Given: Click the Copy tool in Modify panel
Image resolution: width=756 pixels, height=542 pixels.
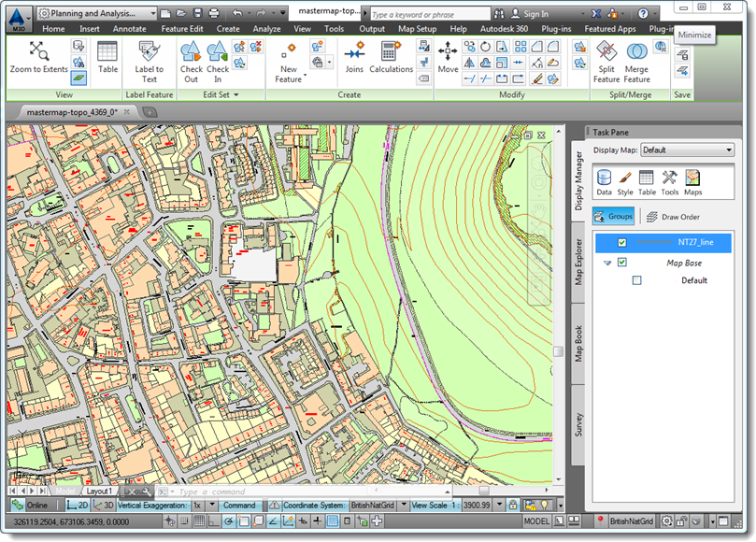Looking at the screenshot, I should tap(469, 47).
